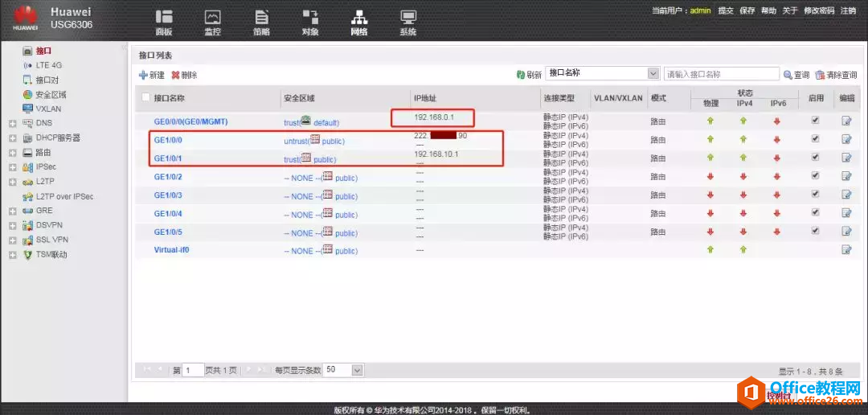Click 帮助 in the top menu
Image resolution: width=868 pixels, height=415 pixels.
click(769, 10)
